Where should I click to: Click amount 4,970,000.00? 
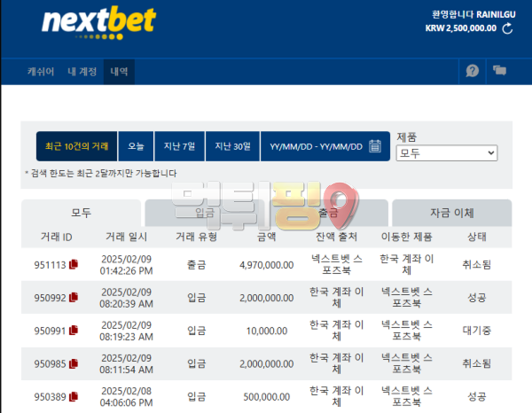pyautogui.click(x=267, y=265)
